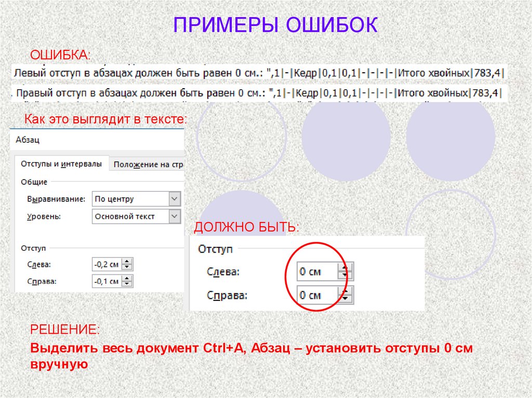Screen dimensions: 532x398
Task: Click the Справа field showing -0,1 см
Action: pos(107,281)
